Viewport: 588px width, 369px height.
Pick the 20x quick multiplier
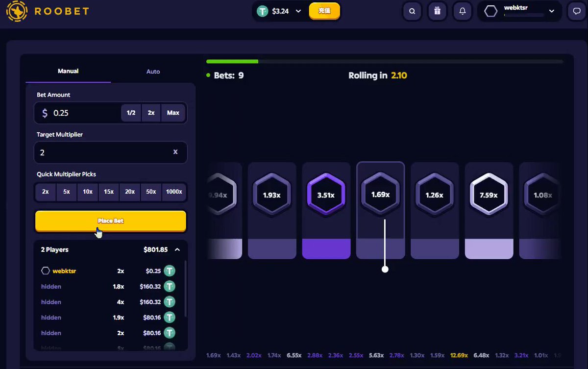pos(130,192)
